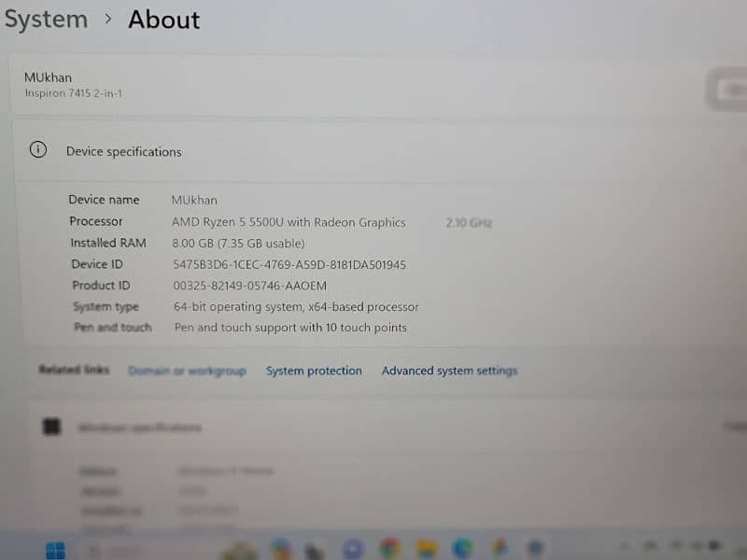The height and width of the screenshot is (560, 747).
Task: Select the Pen and touch label
Action: click(113, 328)
